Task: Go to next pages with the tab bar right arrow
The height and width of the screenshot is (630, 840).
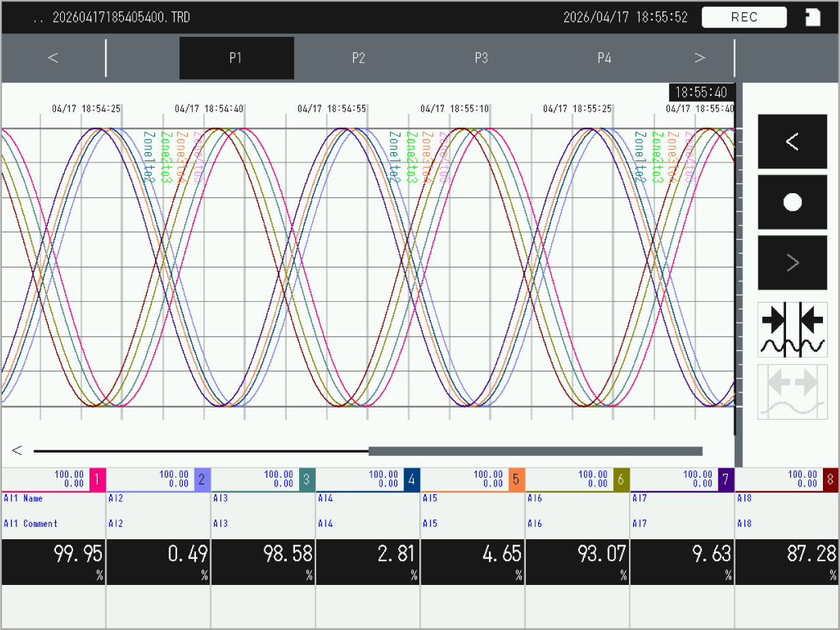Action: click(699, 58)
